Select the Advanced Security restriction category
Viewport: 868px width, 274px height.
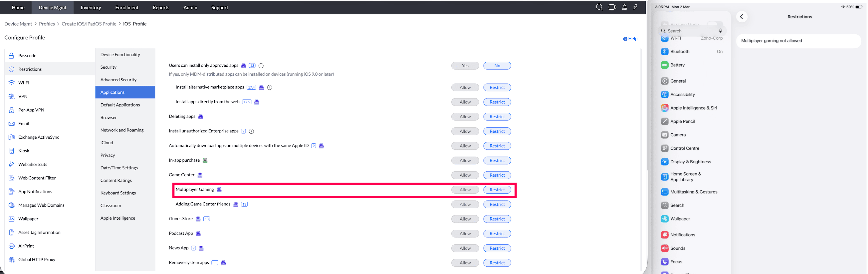tap(125, 80)
